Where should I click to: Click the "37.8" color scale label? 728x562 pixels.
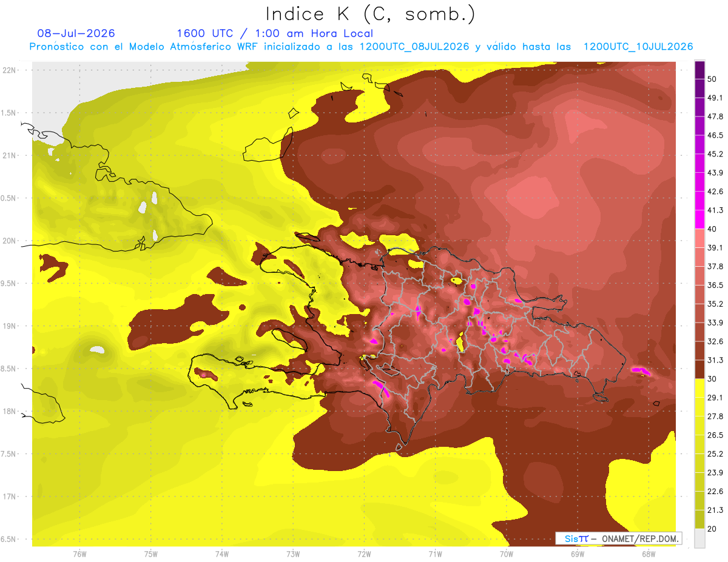(715, 266)
